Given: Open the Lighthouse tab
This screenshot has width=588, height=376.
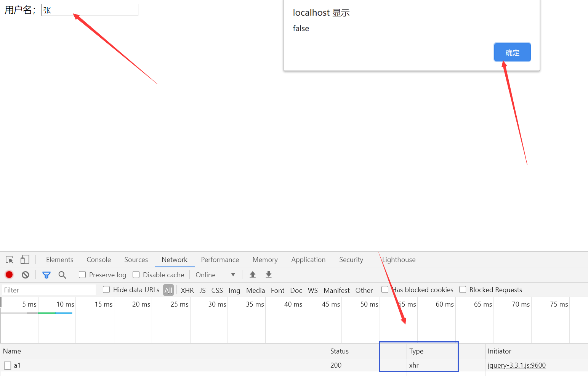Looking at the screenshot, I should (399, 260).
